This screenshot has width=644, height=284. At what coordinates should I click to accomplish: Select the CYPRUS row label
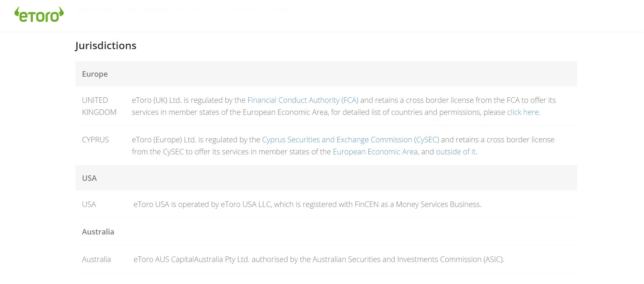(x=95, y=140)
